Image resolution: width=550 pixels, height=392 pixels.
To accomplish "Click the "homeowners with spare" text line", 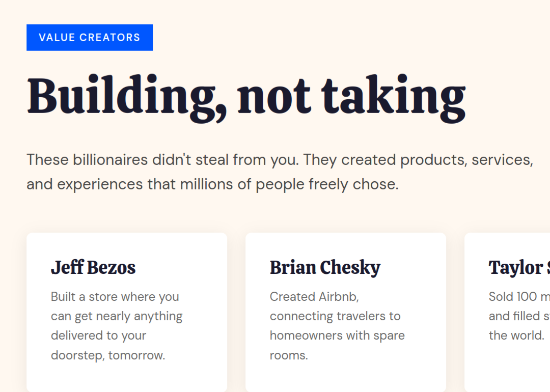I will pyautogui.click(x=337, y=335).
